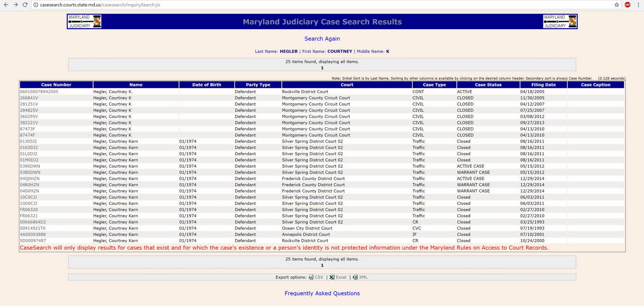
Task: Sort by Case Status column header
Action: [x=488, y=85]
